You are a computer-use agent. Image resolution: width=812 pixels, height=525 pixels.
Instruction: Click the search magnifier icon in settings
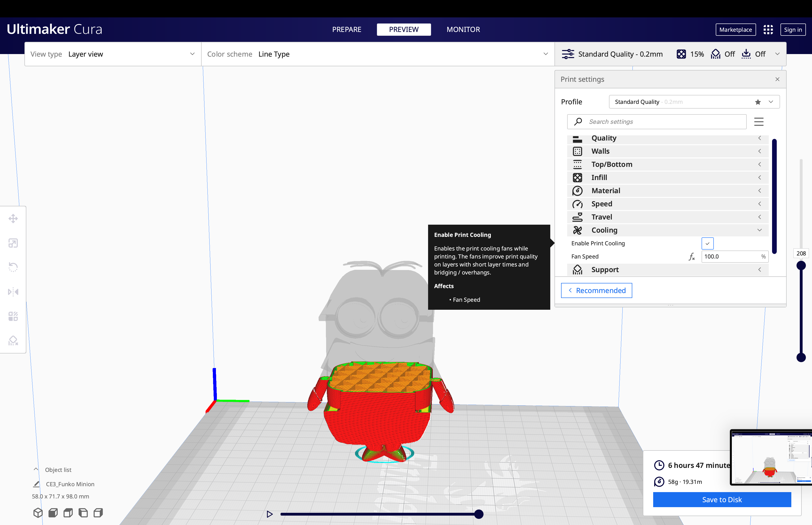pyautogui.click(x=578, y=122)
